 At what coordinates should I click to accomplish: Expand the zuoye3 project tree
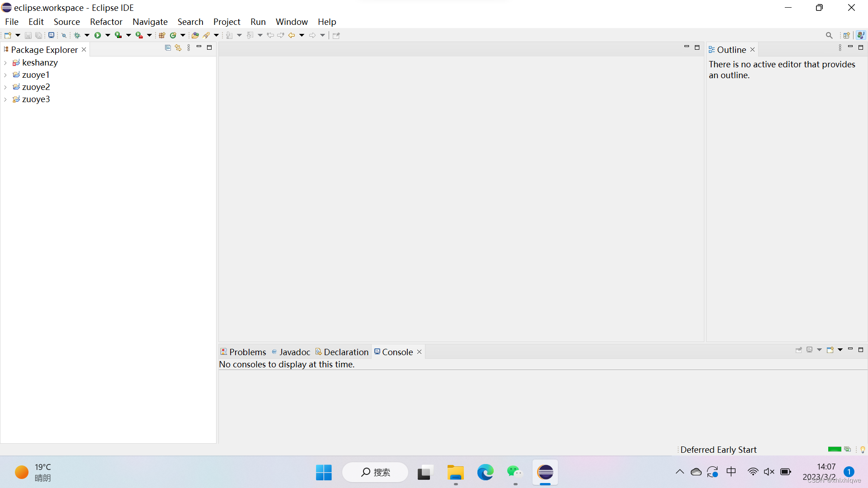[x=5, y=99]
